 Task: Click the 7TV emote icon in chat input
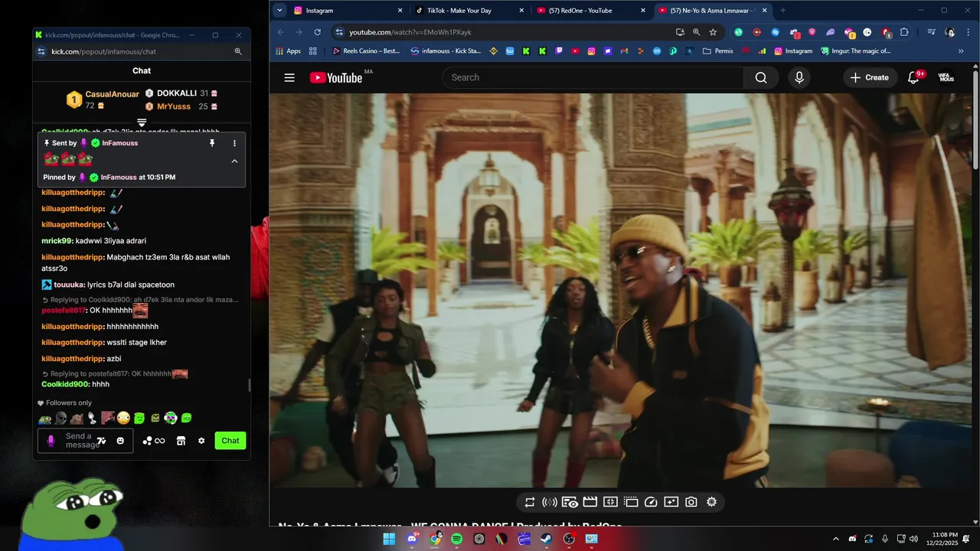point(101,441)
